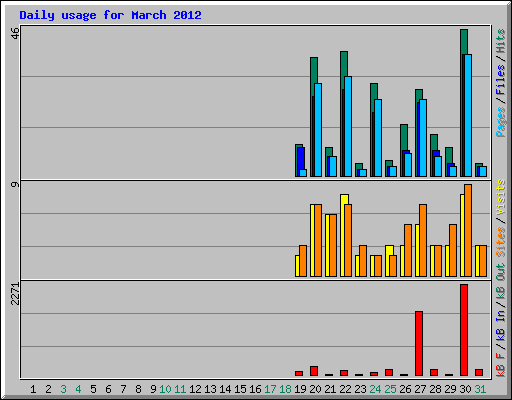Click day 2 on the bottom axis
The image size is (512, 400).
(x=48, y=389)
